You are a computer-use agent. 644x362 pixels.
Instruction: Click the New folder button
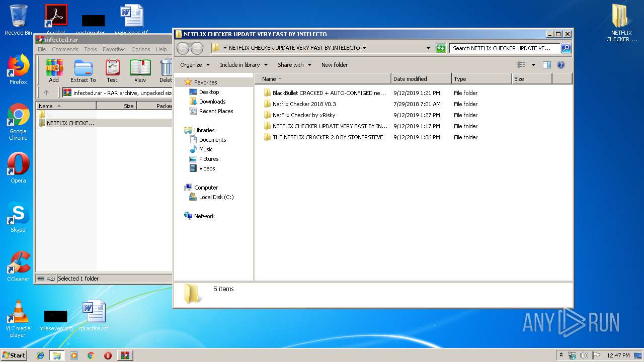click(x=335, y=65)
